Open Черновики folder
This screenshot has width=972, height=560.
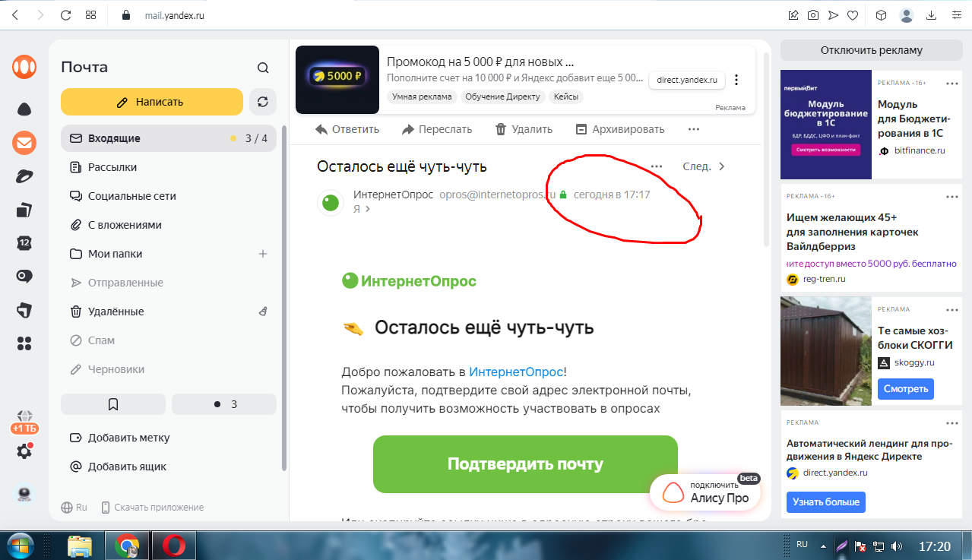tap(169, 369)
